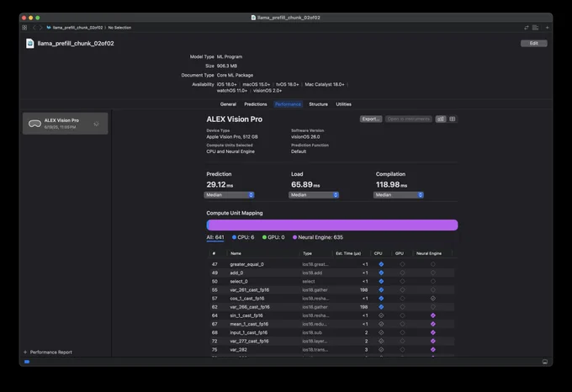
Task: Open the editor layout options icon
Action: click(536, 28)
